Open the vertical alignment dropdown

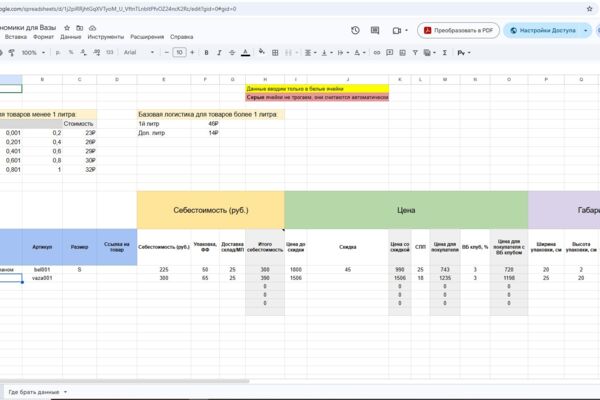tap(327, 52)
